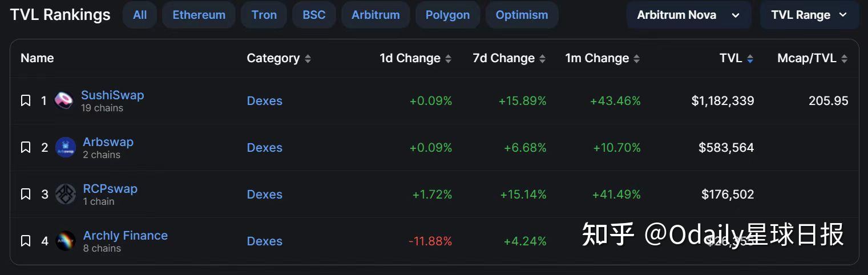Sort by TVL column arrow icon
The width and height of the screenshot is (868, 275).
pos(750,59)
